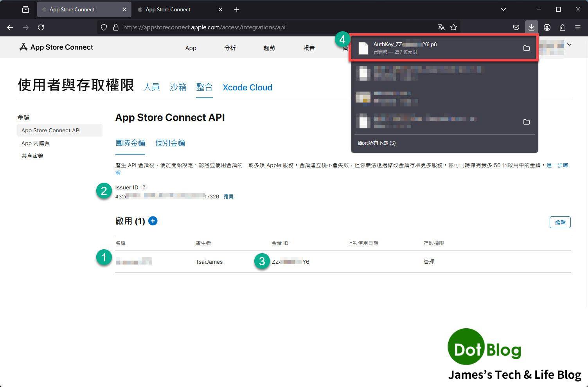
Task: Click the Firefox account icon
Action: (x=547, y=27)
